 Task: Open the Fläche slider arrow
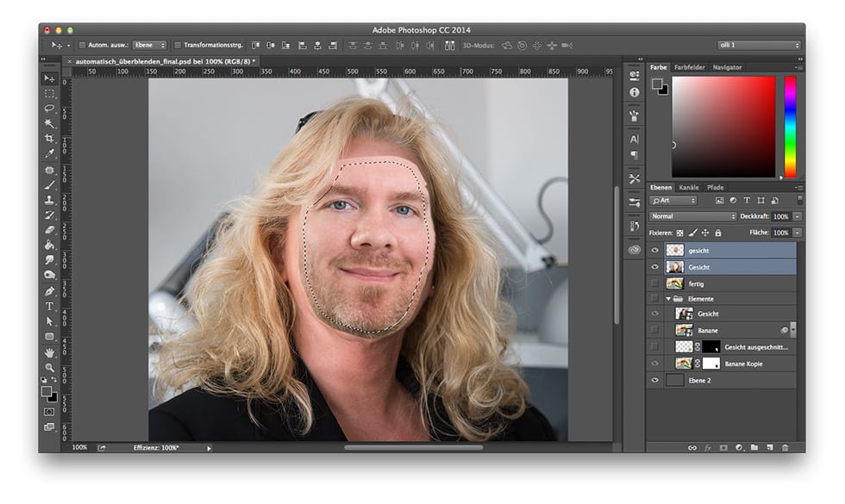(x=797, y=233)
